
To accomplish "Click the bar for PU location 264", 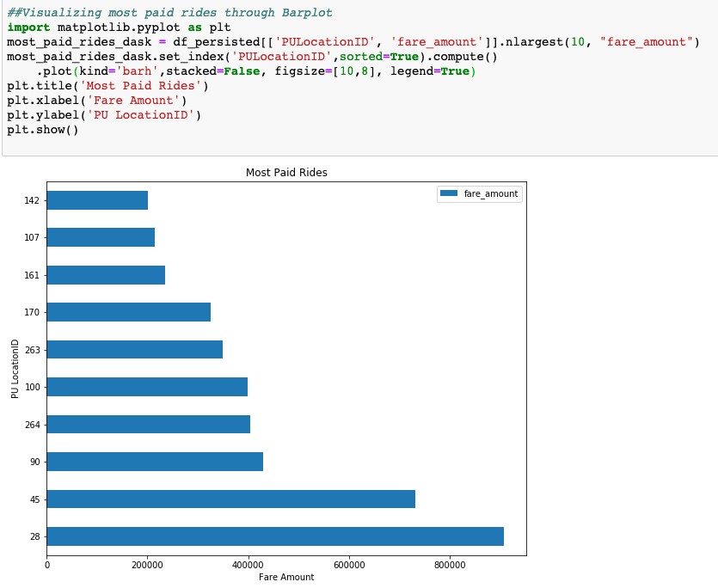I will pos(149,424).
